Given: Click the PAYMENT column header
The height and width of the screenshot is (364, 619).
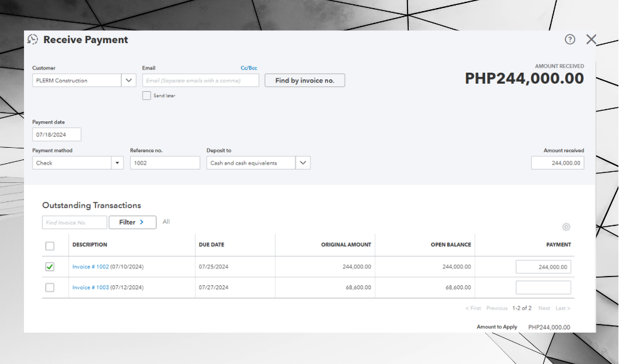Looking at the screenshot, I should pyautogui.click(x=559, y=245).
